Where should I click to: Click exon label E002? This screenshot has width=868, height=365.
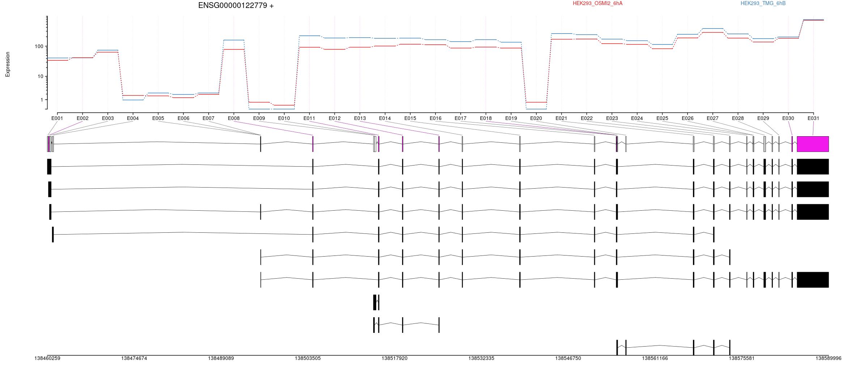(82, 118)
